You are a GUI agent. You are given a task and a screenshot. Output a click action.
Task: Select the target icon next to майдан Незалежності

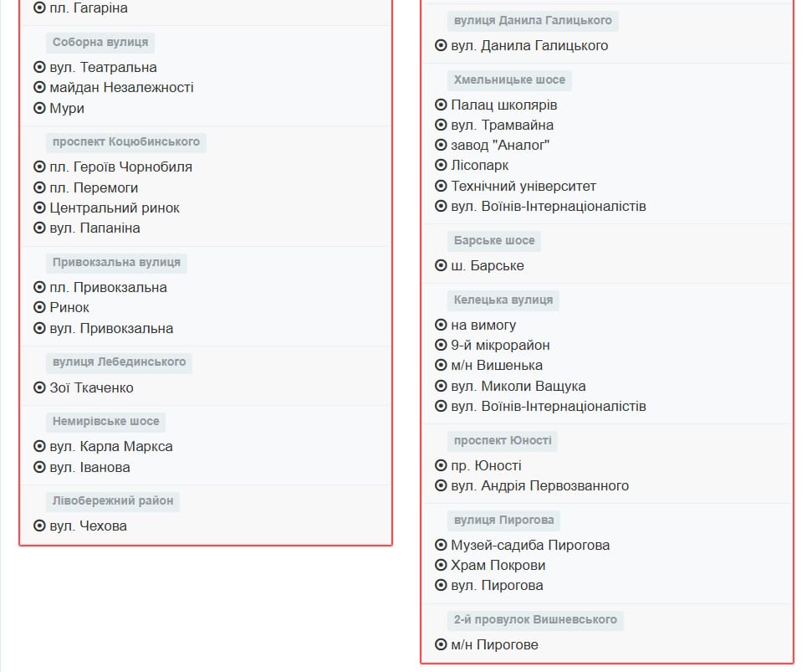(x=38, y=87)
